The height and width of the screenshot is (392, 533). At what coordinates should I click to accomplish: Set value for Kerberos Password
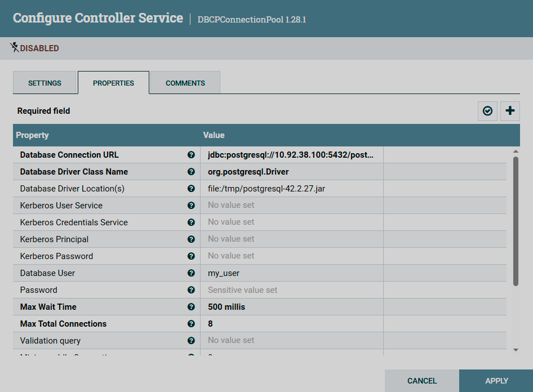pyautogui.click(x=292, y=256)
